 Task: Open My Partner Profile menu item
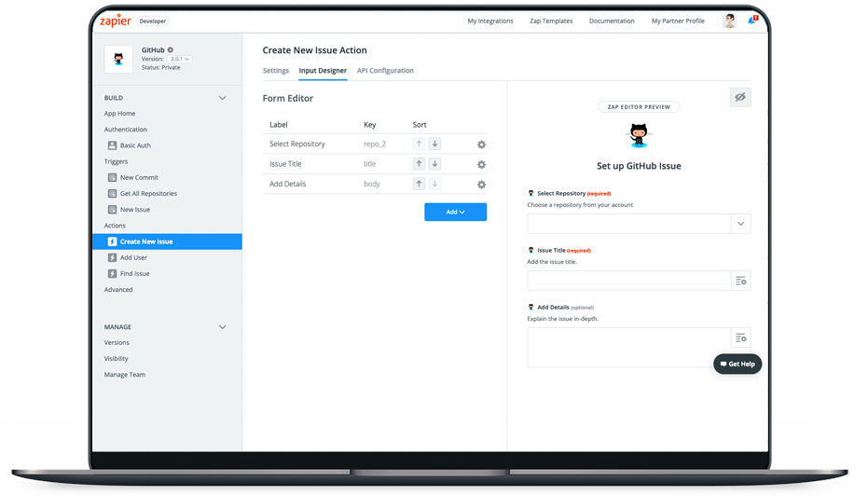coord(678,21)
